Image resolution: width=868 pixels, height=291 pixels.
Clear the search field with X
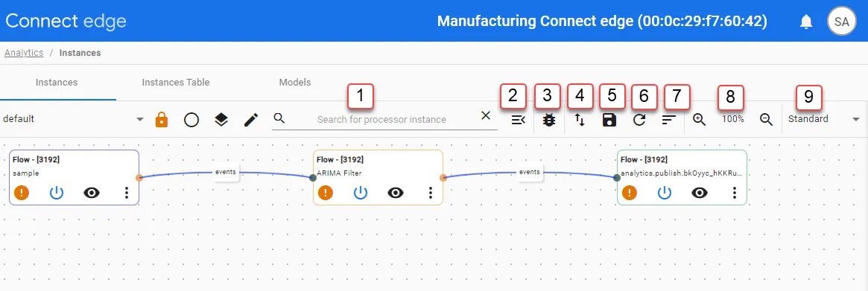(x=486, y=115)
